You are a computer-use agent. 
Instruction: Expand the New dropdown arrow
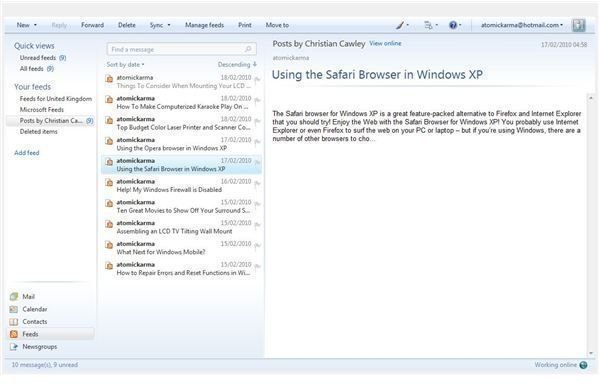click(36, 25)
